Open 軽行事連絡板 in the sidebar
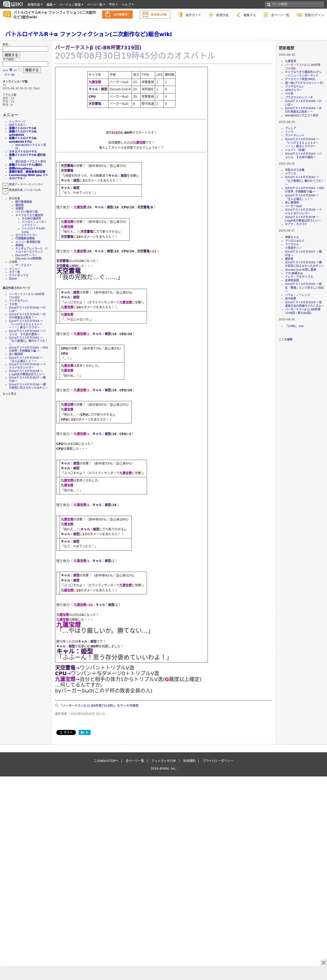This screenshot has width=327, height=980. coord(24,202)
